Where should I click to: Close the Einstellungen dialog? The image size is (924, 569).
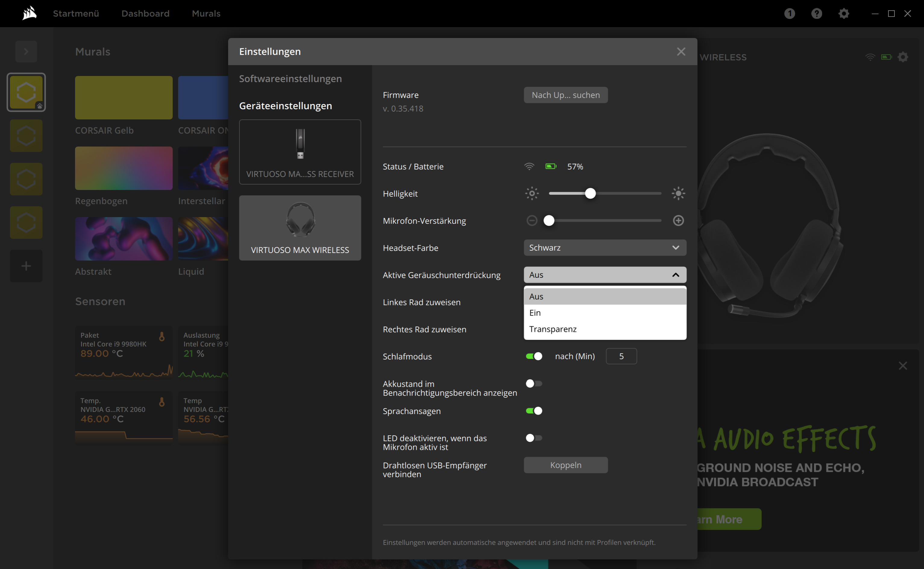tap(681, 52)
